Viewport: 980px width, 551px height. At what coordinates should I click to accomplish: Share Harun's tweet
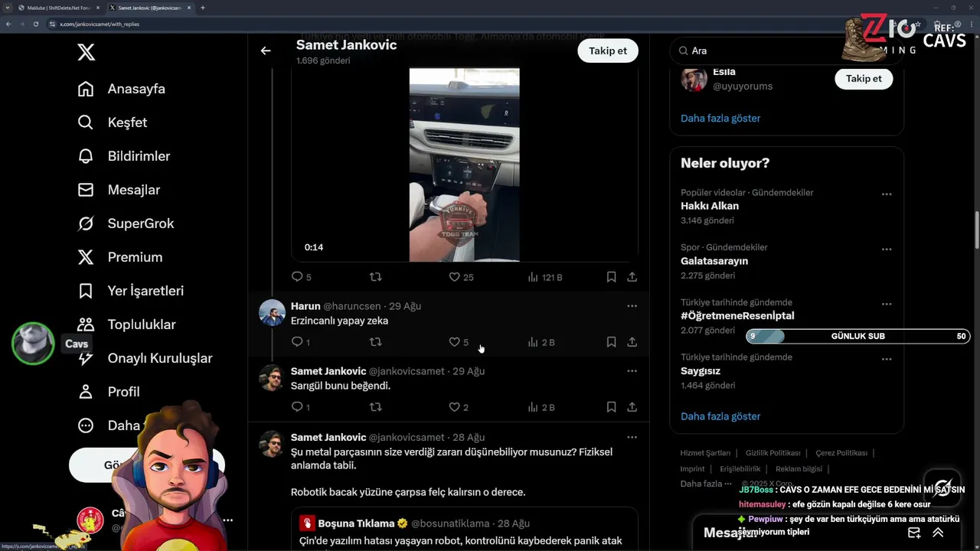click(632, 342)
